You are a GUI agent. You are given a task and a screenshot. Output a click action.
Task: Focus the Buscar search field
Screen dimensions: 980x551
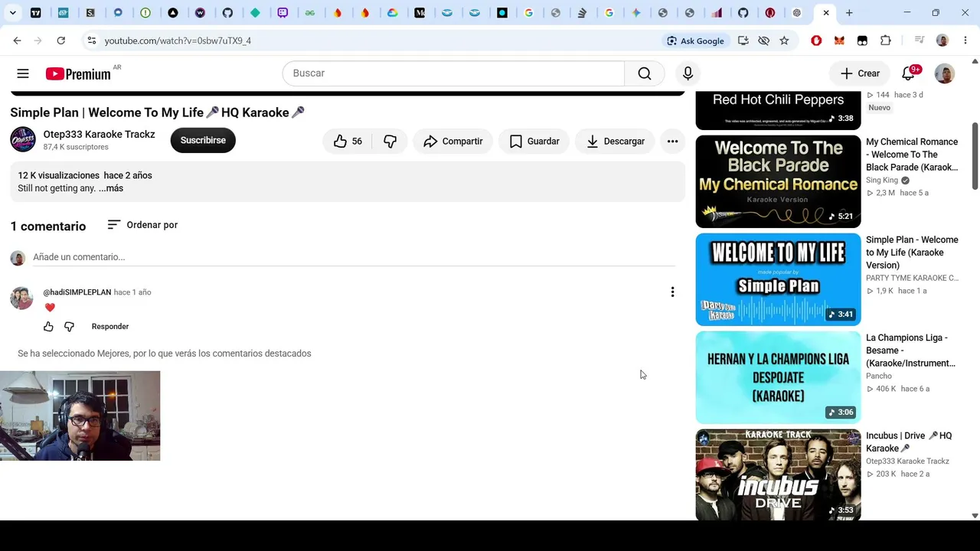pyautogui.click(x=454, y=73)
